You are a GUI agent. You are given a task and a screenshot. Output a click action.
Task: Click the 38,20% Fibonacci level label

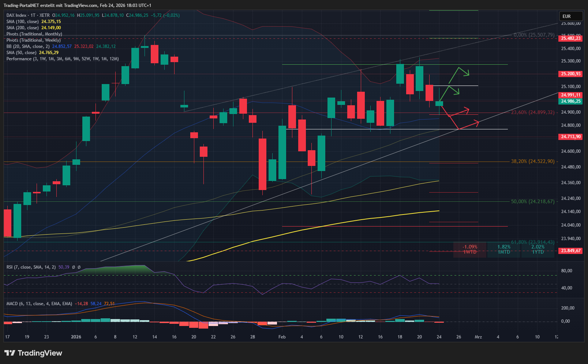[532, 161]
